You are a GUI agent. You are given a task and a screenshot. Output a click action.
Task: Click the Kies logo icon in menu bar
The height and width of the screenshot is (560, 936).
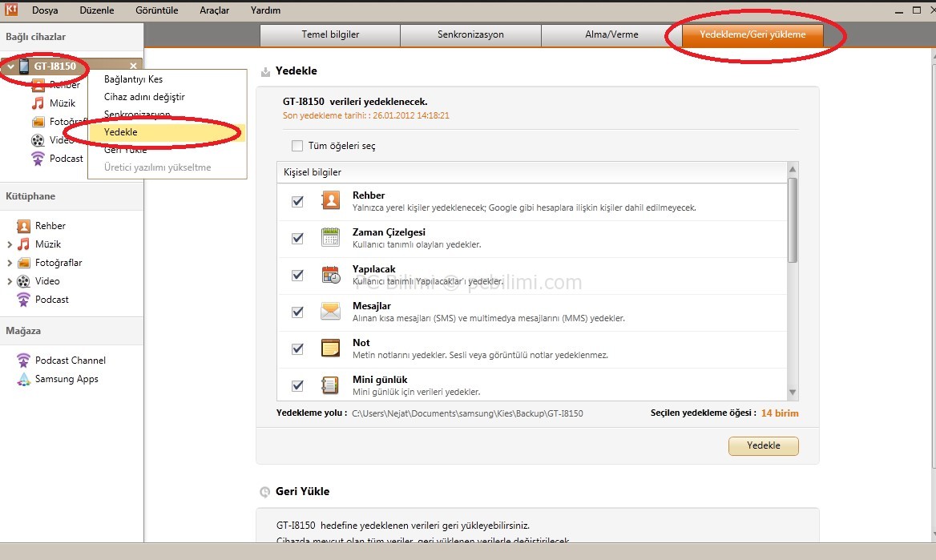(x=10, y=9)
